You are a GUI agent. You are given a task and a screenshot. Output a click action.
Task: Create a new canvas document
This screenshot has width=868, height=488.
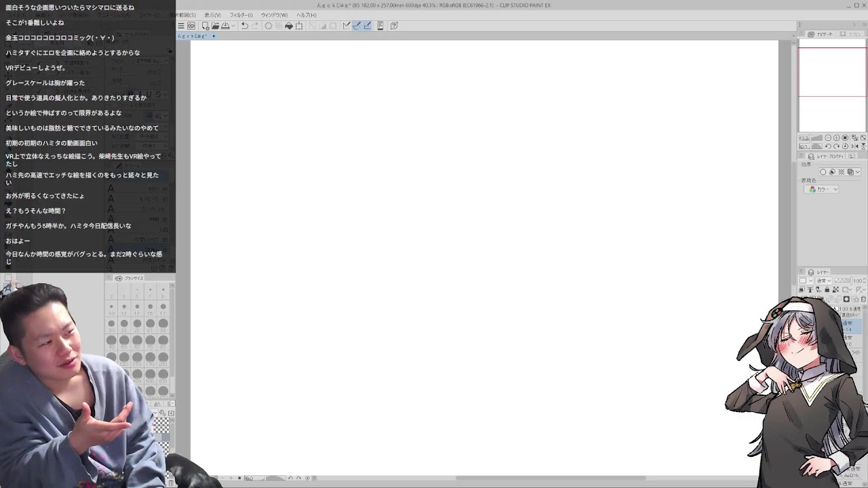coord(205,26)
